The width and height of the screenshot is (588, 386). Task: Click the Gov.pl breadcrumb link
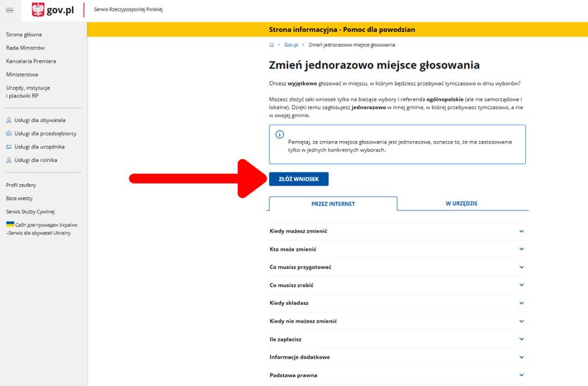[x=291, y=44]
